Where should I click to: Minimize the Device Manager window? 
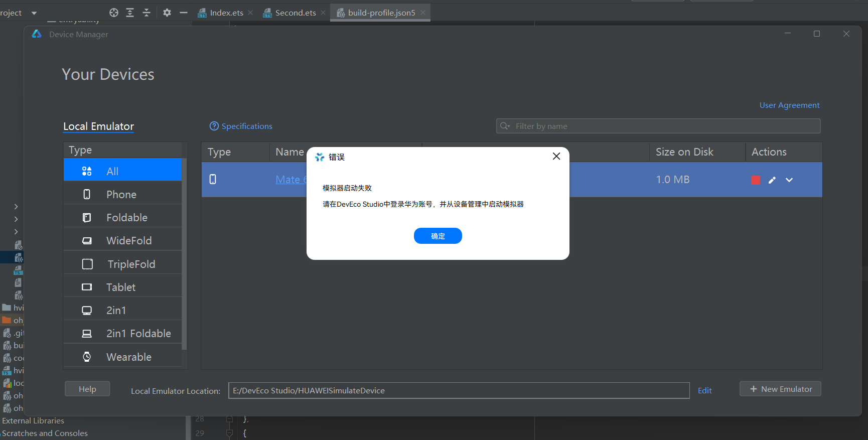point(788,34)
